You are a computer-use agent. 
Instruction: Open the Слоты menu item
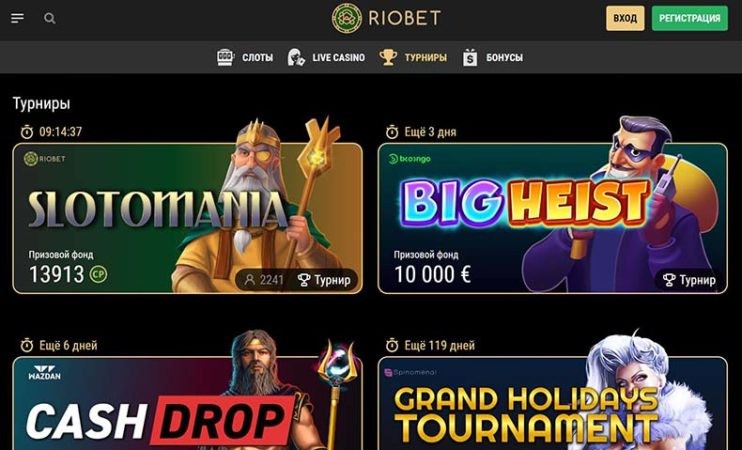tap(257, 58)
